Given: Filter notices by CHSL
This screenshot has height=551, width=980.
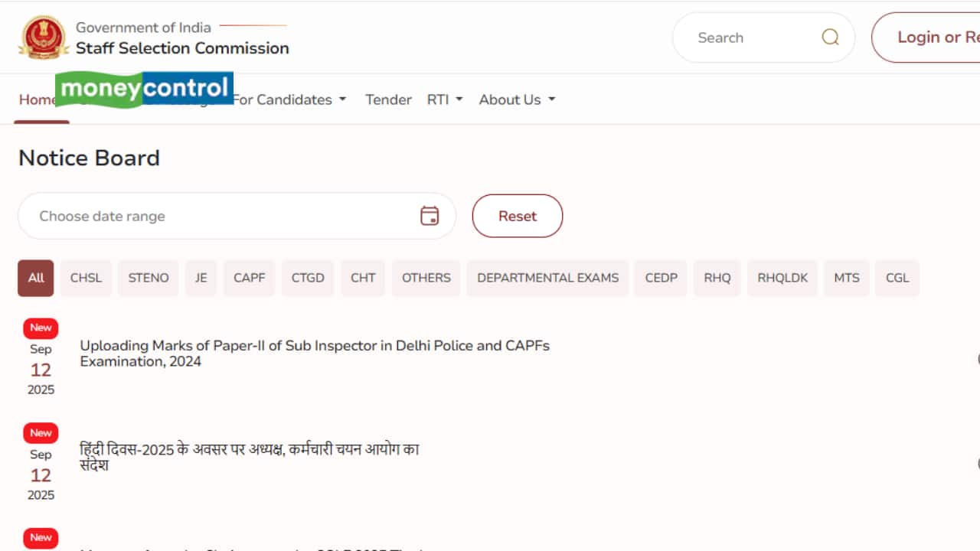Looking at the screenshot, I should (86, 278).
